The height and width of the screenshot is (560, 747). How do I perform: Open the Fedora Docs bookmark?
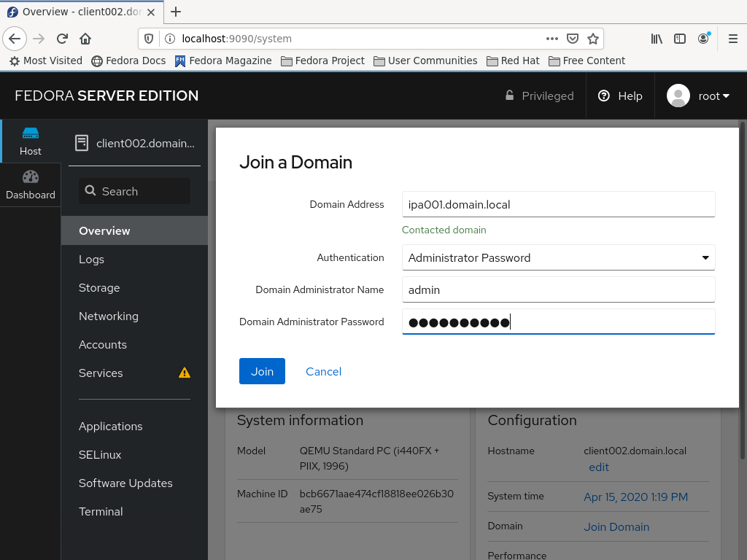(128, 61)
